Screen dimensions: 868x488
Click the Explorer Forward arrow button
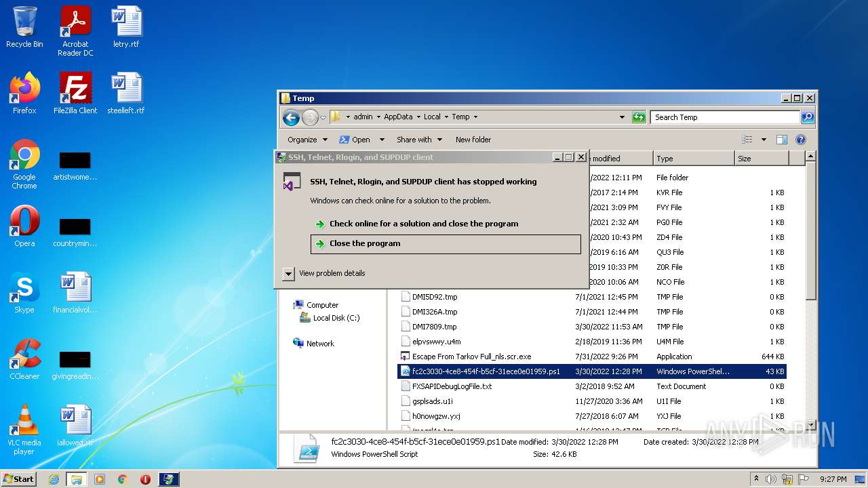(x=310, y=117)
